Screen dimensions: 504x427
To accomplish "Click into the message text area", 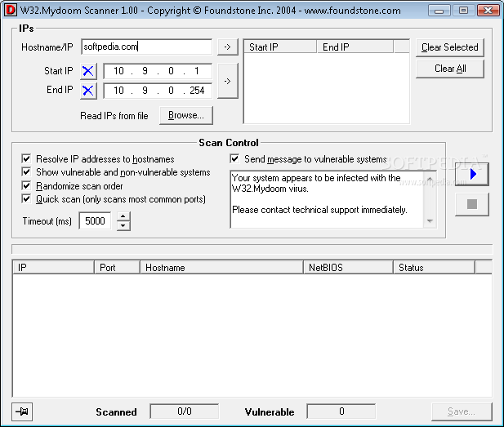I will [x=328, y=199].
